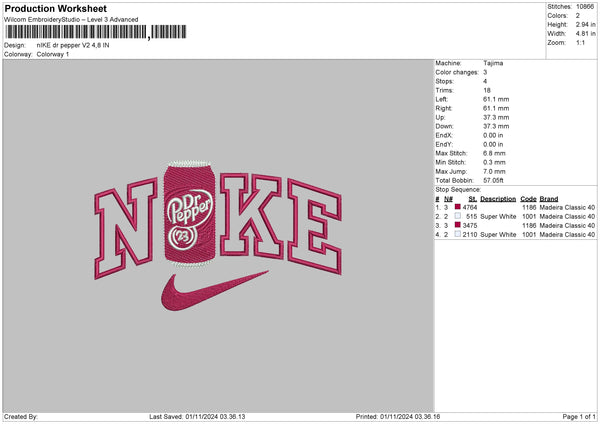Click the 'Description' column header
This screenshot has height=424, width=600.
click(498, 199)
